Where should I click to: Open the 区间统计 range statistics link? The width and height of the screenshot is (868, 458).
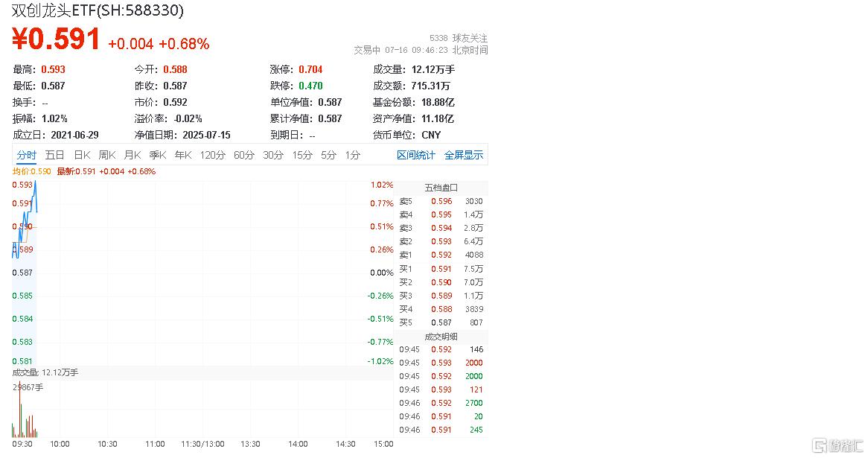tap(415, 155)
